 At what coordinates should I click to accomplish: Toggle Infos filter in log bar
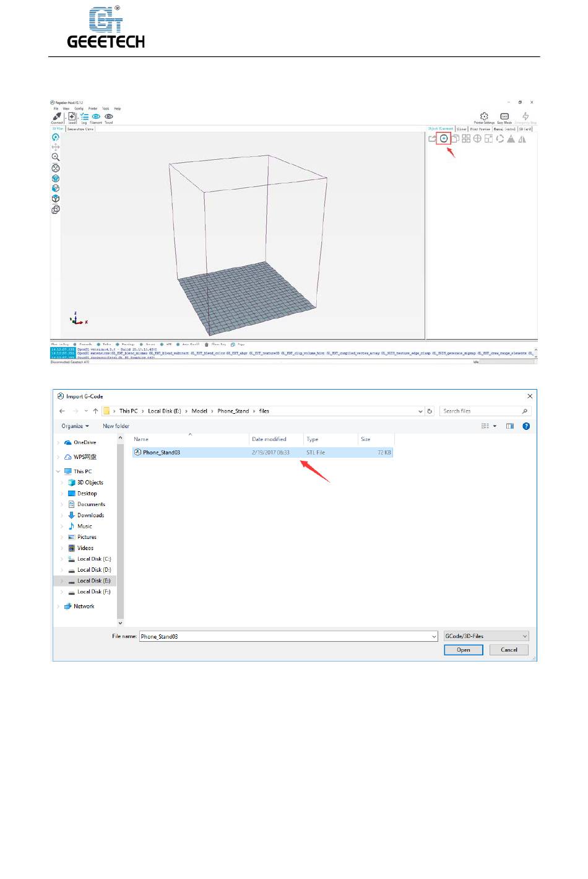point(104,344)
